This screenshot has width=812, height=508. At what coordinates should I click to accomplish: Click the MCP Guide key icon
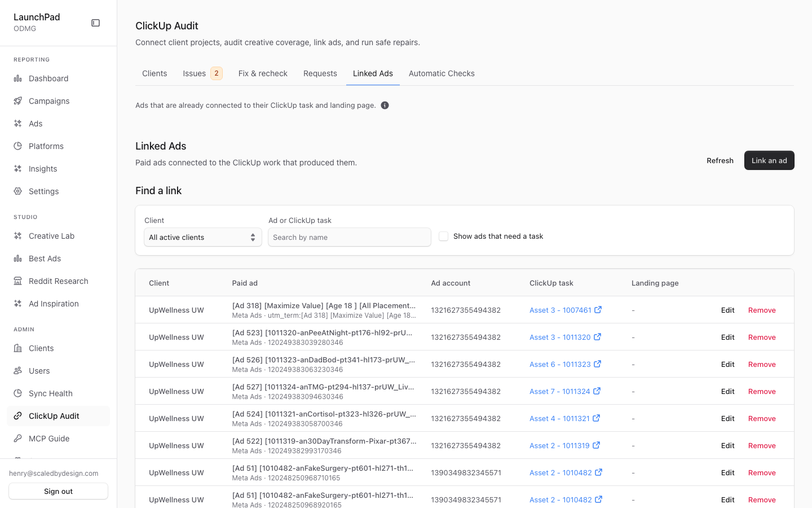pos(18,439)
